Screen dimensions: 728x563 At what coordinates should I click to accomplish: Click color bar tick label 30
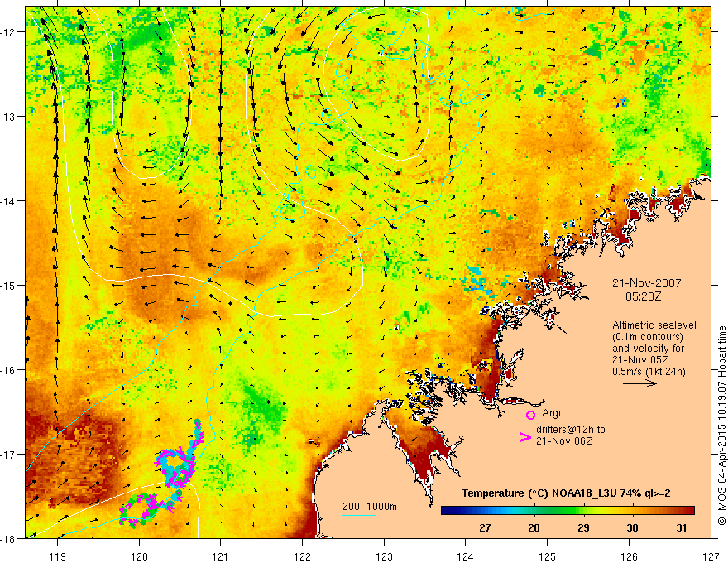(x=632, y=527)
